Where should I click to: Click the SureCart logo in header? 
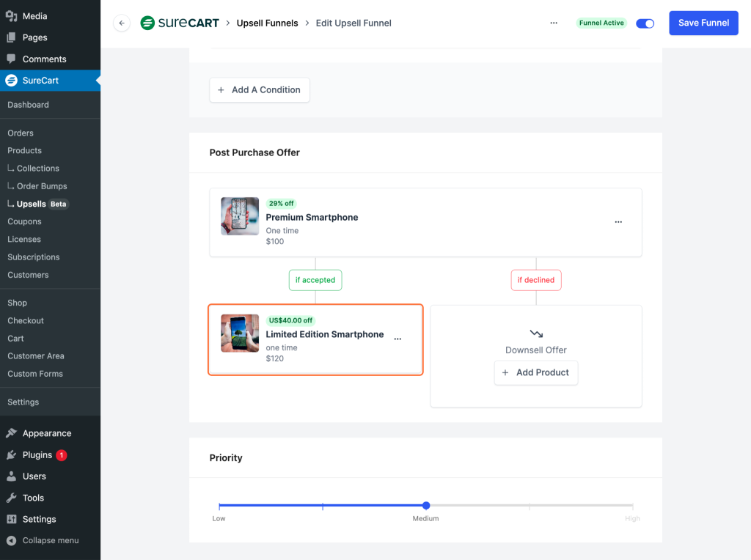point(180,23)
